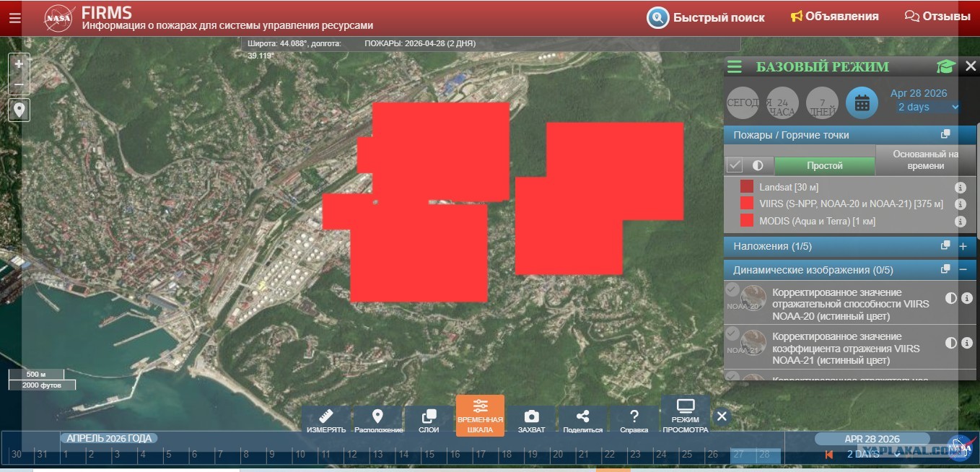
Task: Click the АПРЕЛЬ 2026 ГОДА timeline label
Action: pyautogui.click(x=109, y=438)
